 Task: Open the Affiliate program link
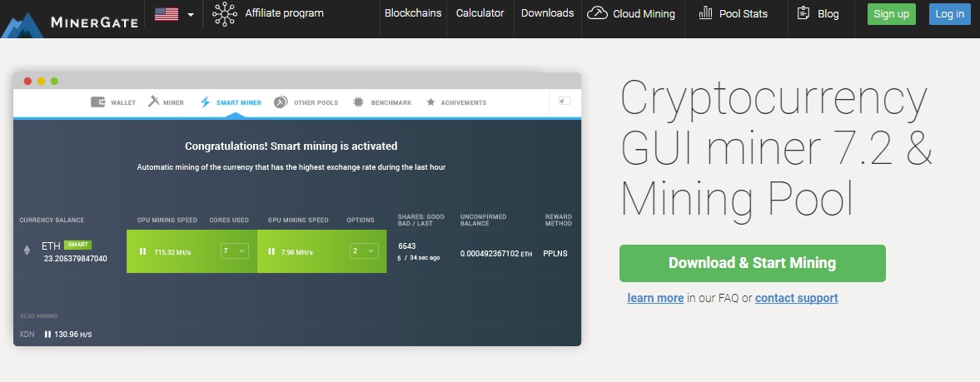284,13
